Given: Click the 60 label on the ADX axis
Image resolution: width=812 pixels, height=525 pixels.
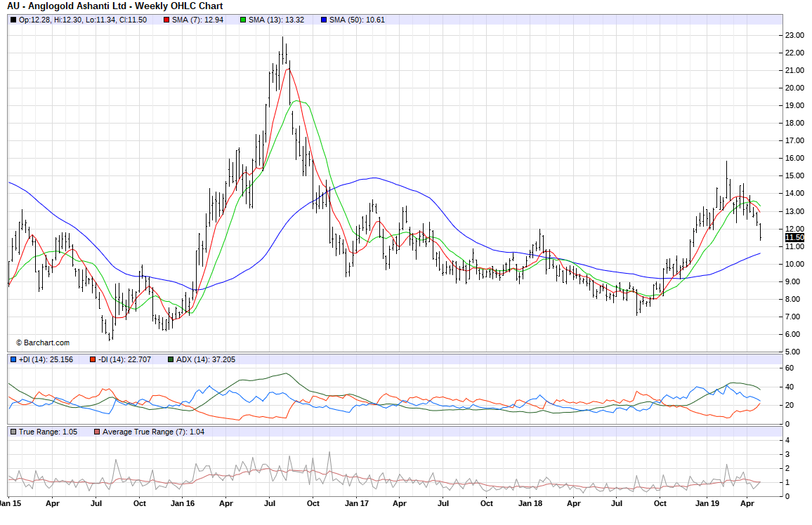Looking at the screenshot, I should (x=790, y=368).
